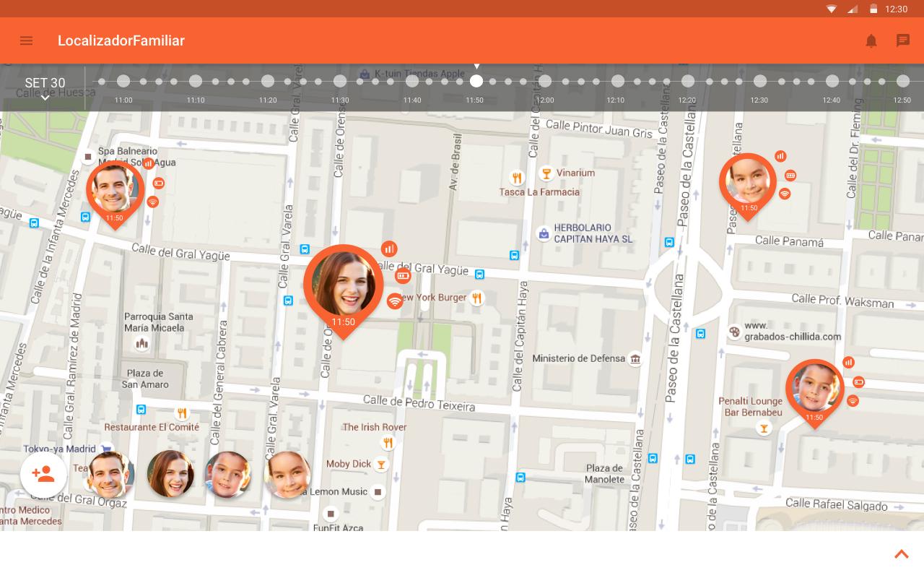Check Wi-Fi icon beside man's pin
Image resolution: width=924 pixels, height=578 pixels.
[x=152, y=202]
